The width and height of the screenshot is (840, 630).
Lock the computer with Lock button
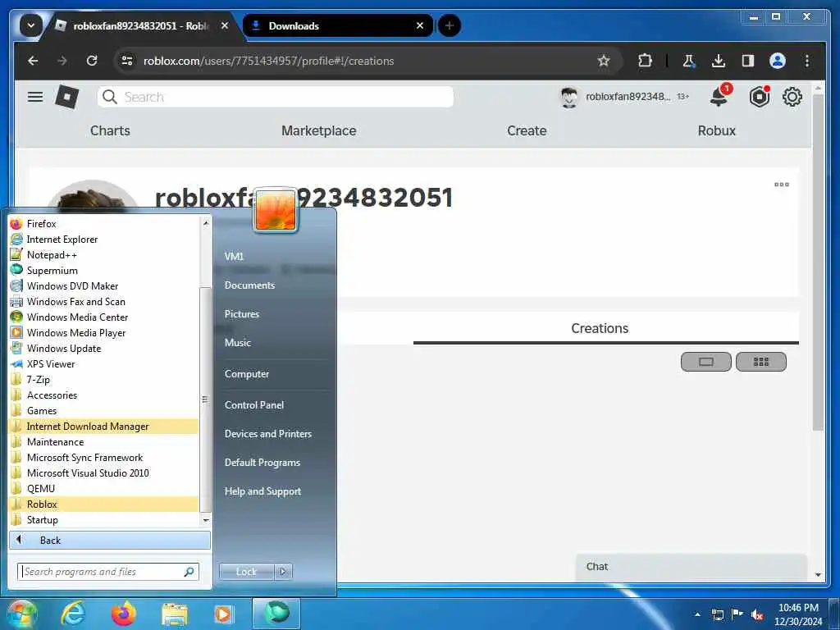(246, 572)
